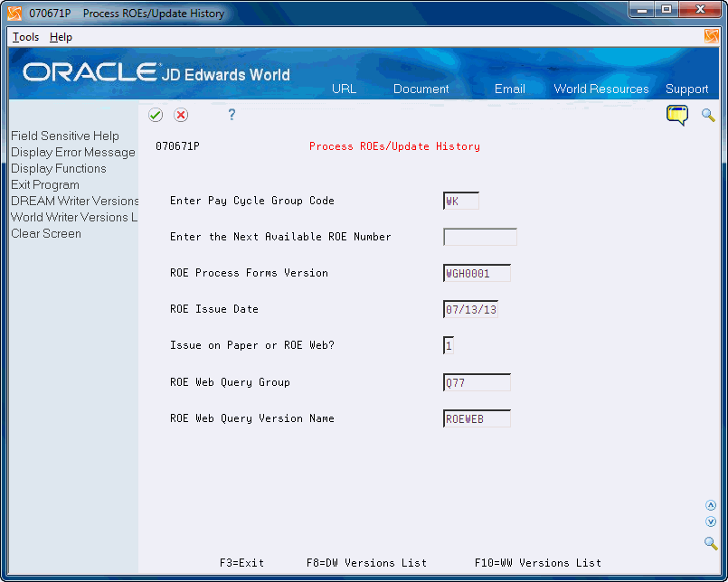The height and width of the screenshot is (582, 728).
Task: Click F10=WW Versions List text
Action: 538,563
